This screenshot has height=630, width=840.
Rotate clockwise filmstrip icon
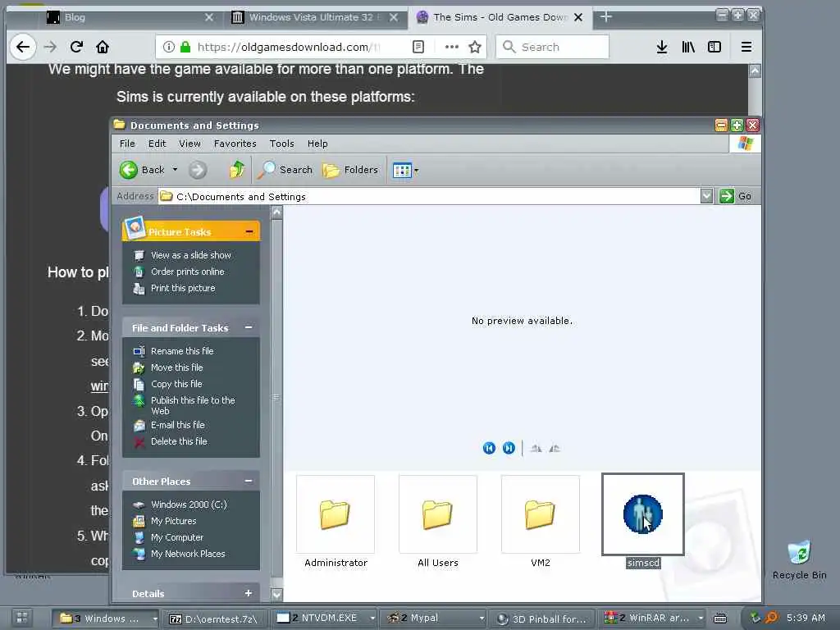click(x=536, y=449)
